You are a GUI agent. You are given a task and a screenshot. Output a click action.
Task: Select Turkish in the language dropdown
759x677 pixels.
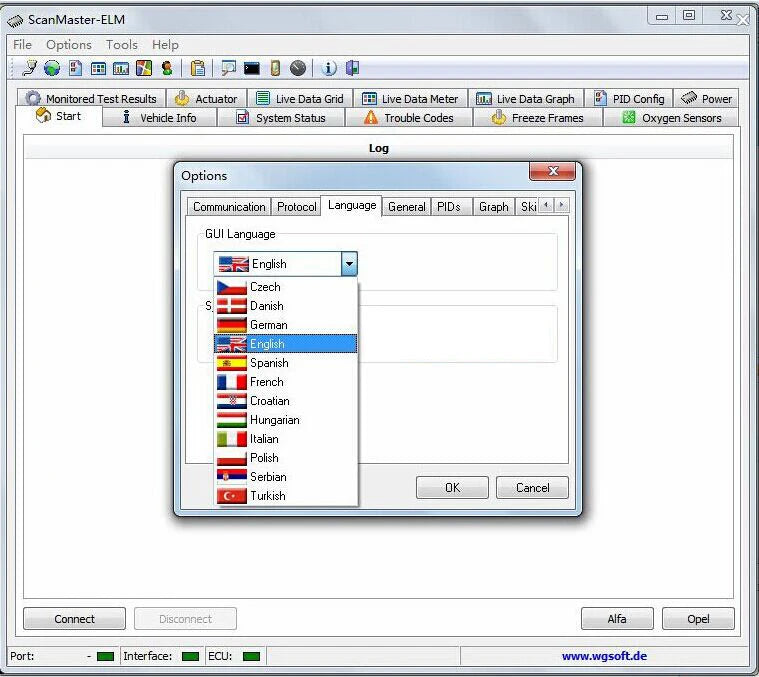tap(267, 496)
